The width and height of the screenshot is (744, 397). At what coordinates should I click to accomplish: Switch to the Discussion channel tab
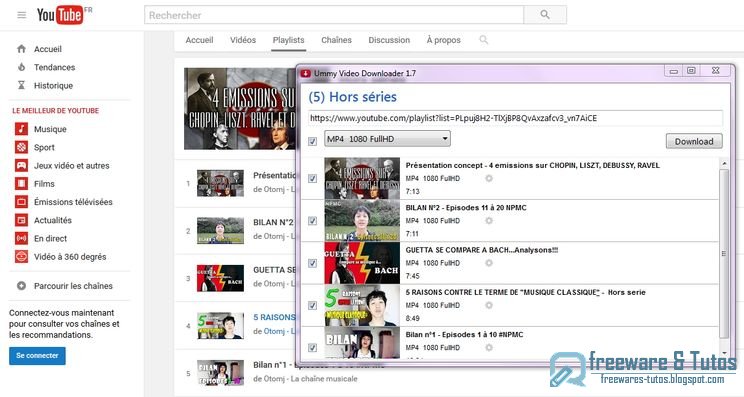[x=389, y=40]
